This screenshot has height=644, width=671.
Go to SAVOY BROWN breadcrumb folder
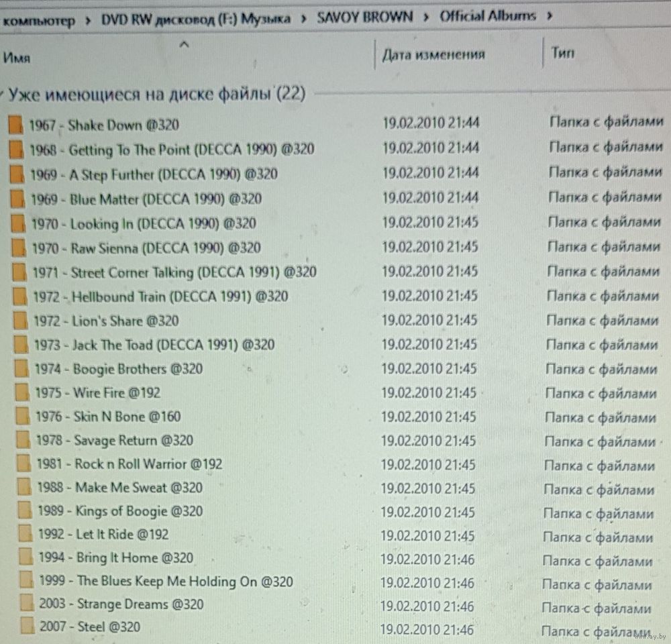(x=365, y=17)
